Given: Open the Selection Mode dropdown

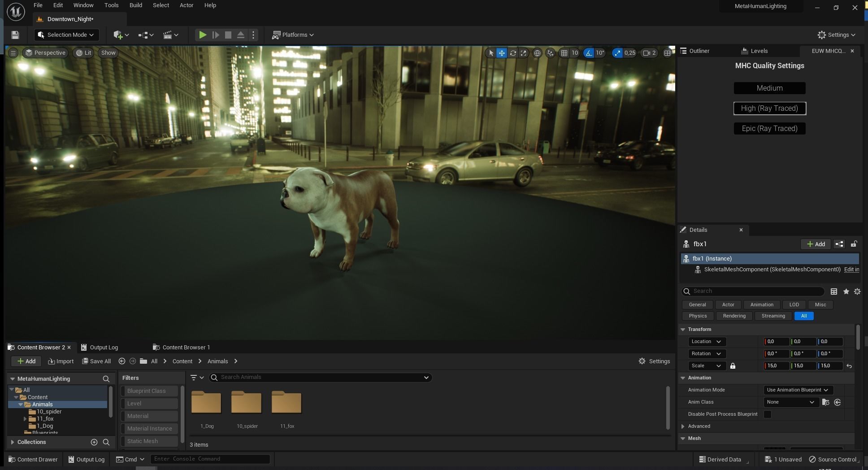Looking at the screenshot, I should coord(66,35).
